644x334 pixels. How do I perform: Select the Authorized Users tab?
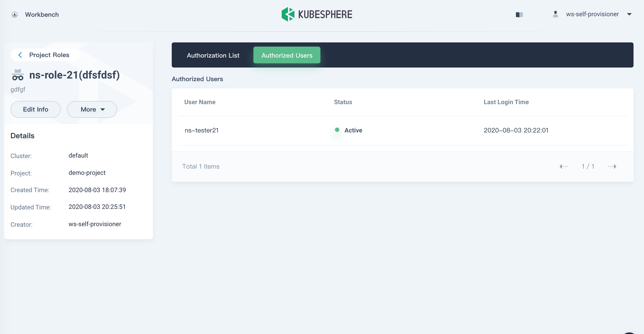tap(287, 55)
